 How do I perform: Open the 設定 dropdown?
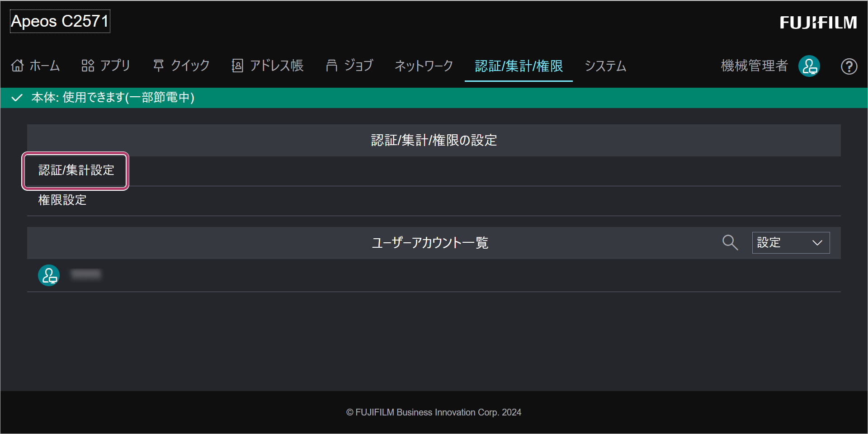click(x=791, y=243)
